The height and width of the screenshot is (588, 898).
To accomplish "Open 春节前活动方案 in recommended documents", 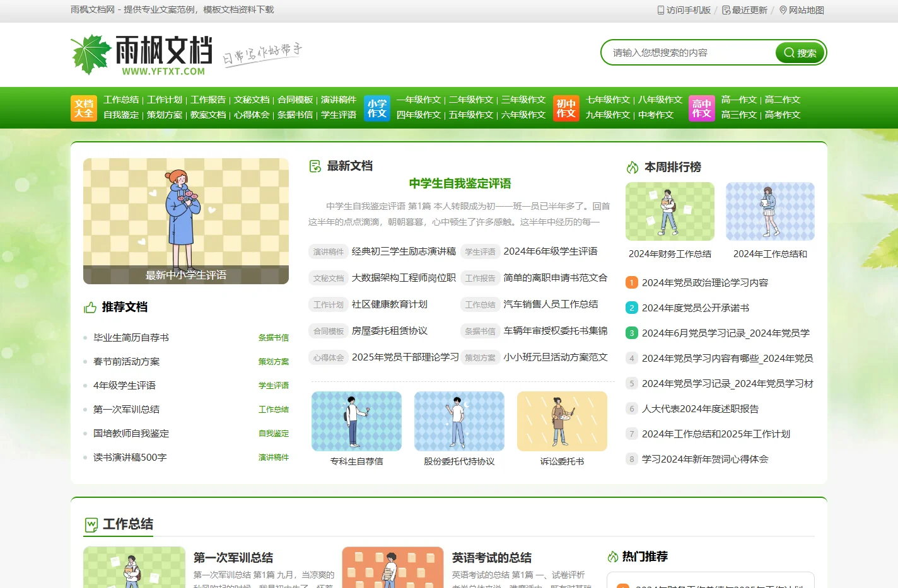I will 127,361.
